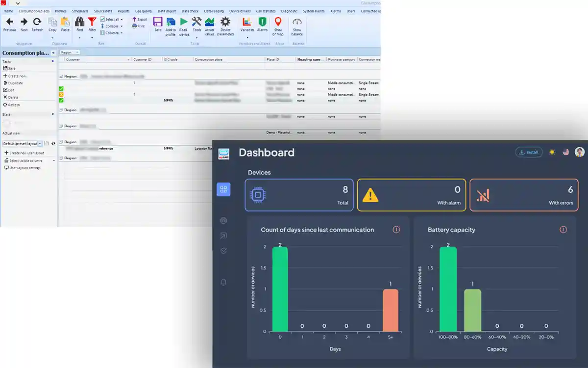Click Install button in Dashboard
The width and height of the screenshot is (588, 368).
[x=529, y=152]
